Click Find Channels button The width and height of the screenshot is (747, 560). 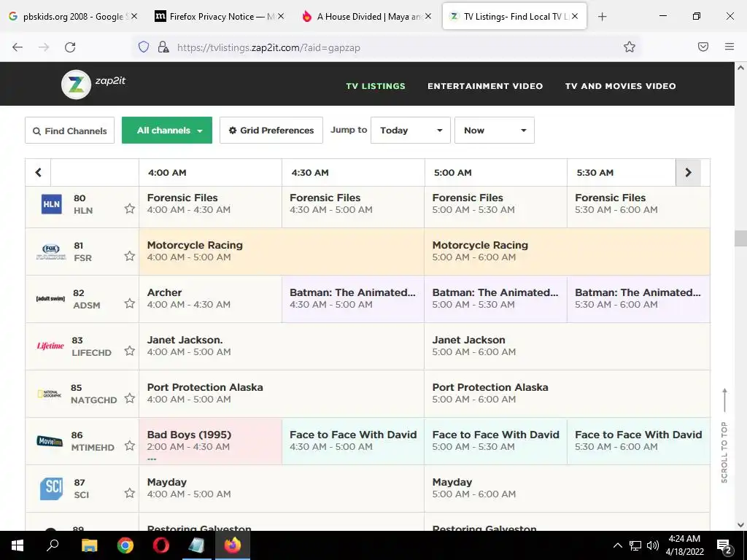69,131
